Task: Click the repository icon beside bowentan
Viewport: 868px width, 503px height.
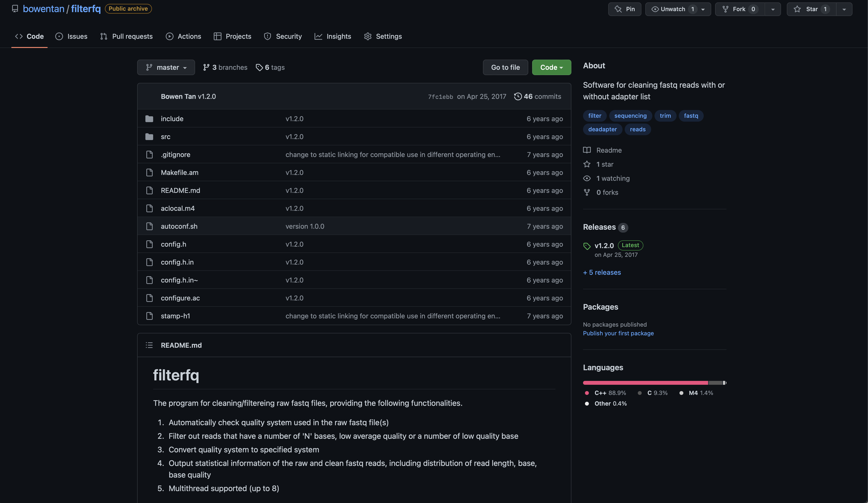Action: (15, 9)
